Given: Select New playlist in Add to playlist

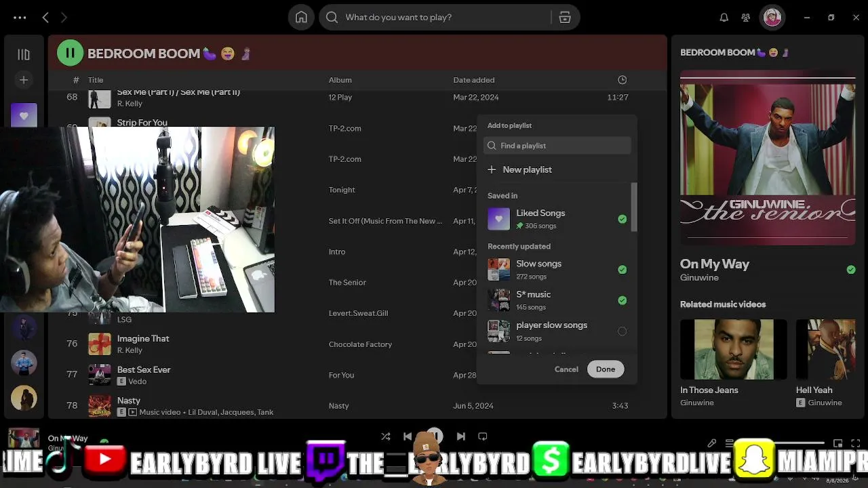Looking at the screenshot, I should point(557,169).
